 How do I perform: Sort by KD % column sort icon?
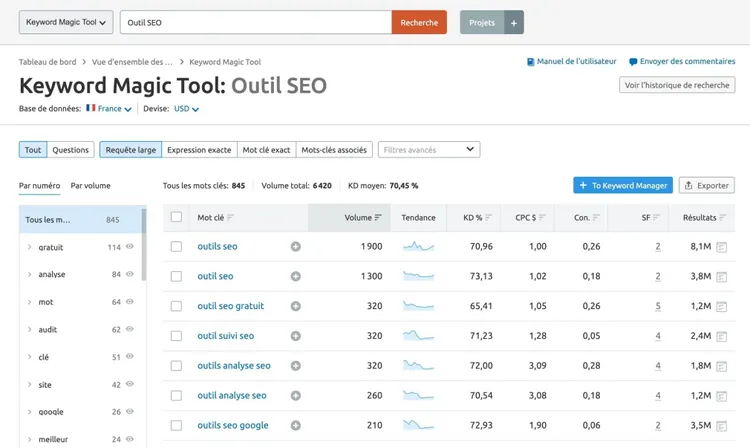pyautogui.click(x=488, y=218)
